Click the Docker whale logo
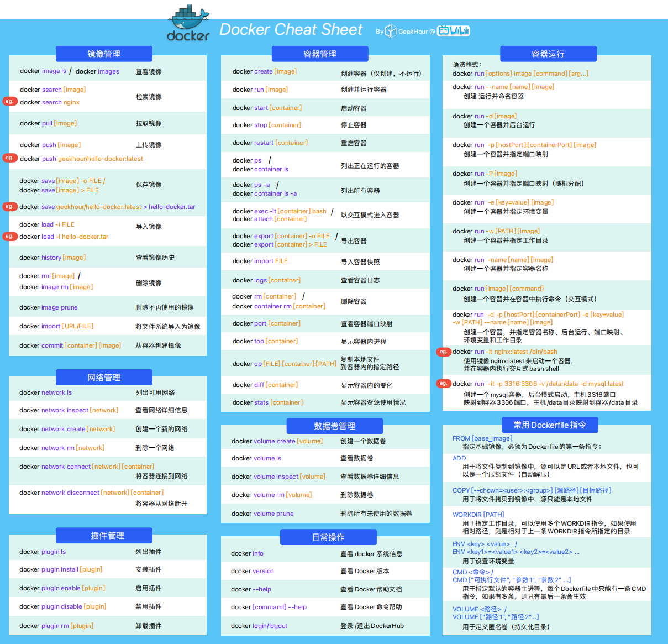 pyautogui.click(x=188, y=24)
